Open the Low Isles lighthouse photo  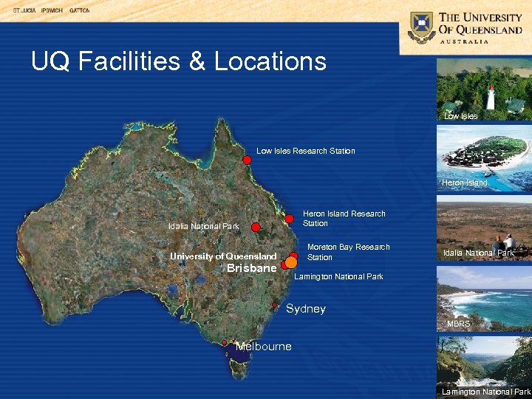click(x=484, y=89)
